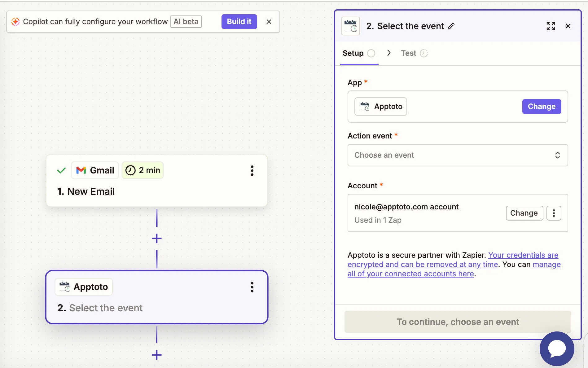Screen dimensions: 588x368
Task: Click the Apptoto icon on step 2 card
Action: 65,287
